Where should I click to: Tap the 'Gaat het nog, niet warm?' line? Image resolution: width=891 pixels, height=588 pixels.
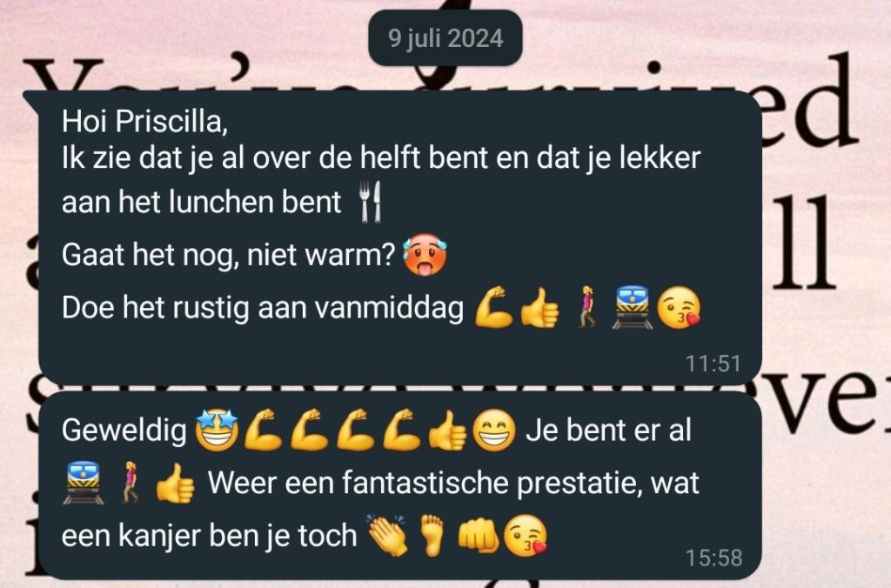tap(228, 255)
